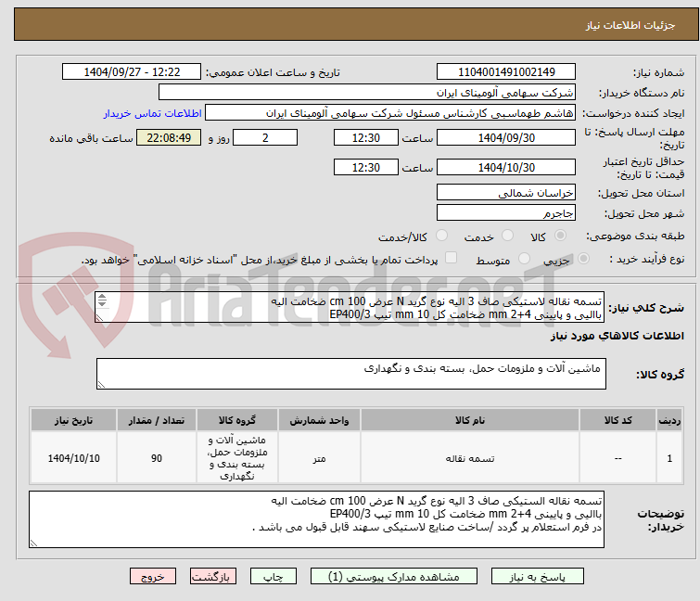This screenshot has height=601, width=700.
Task: Click the general description text area
Action: pyautogui.click(x=350, y=307)
